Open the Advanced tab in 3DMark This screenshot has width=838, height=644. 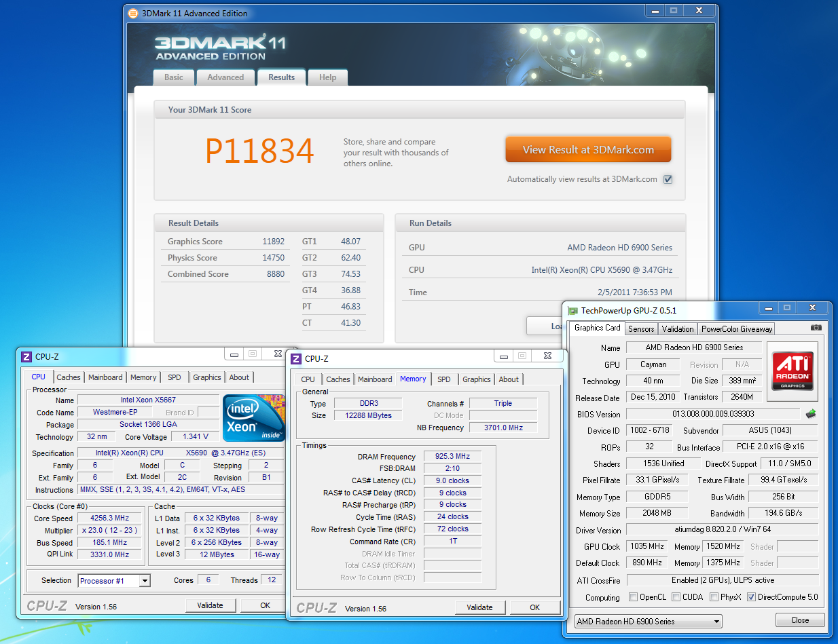(x=225, y=77)
